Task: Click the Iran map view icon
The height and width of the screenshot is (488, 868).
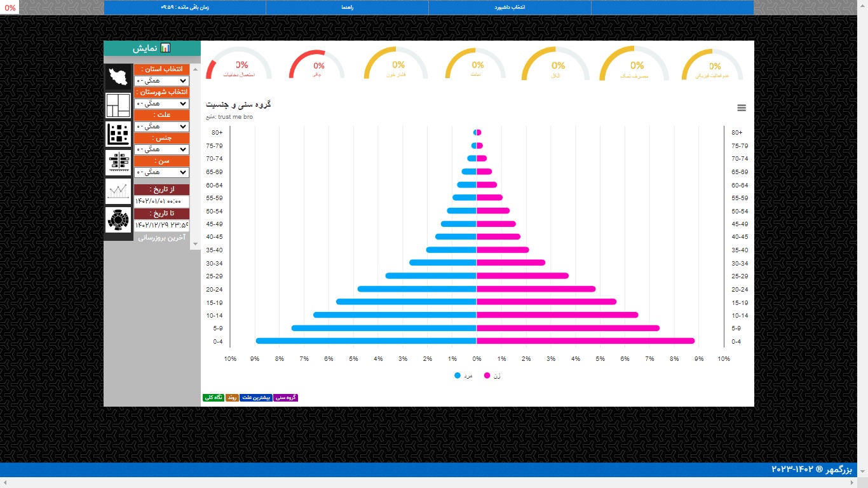Action: tap(118, 78)
